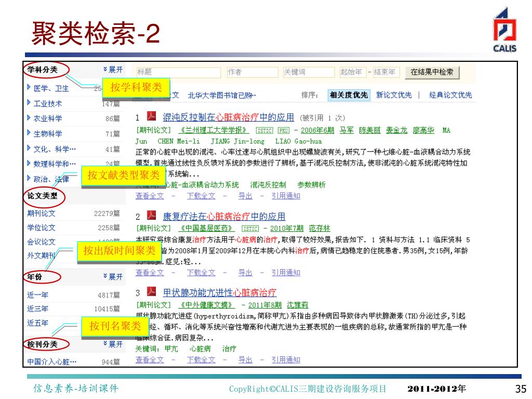Screen dimensions: 532x399
Task: Click the CALIS logo
Action: [504, 30]
